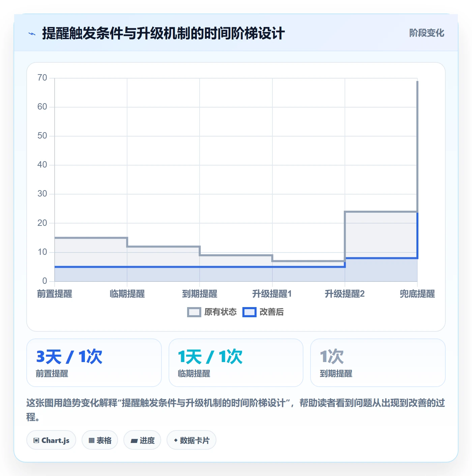This screenshot has height=476, width=472.
Task: Click the y-axis value 40
Action: pos(42,165)
